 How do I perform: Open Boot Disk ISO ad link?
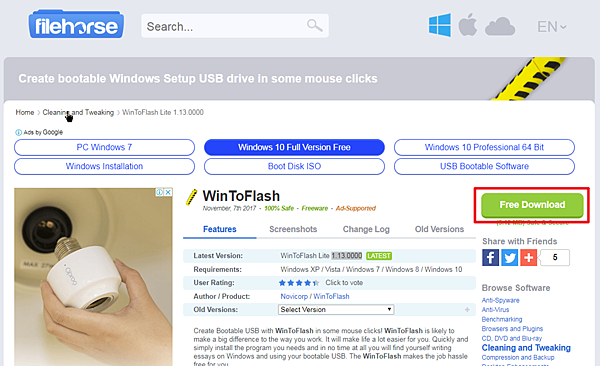(294, 167)
